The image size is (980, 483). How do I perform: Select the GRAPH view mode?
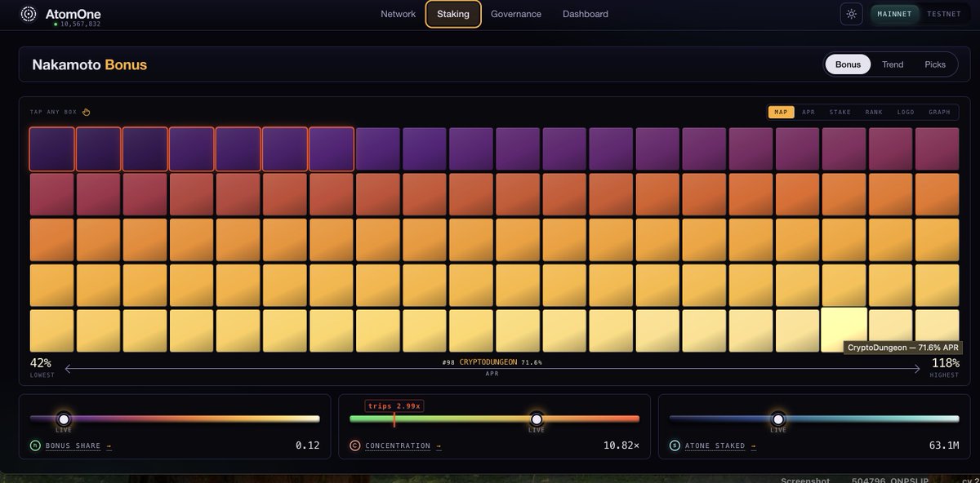tap(939, 112)
